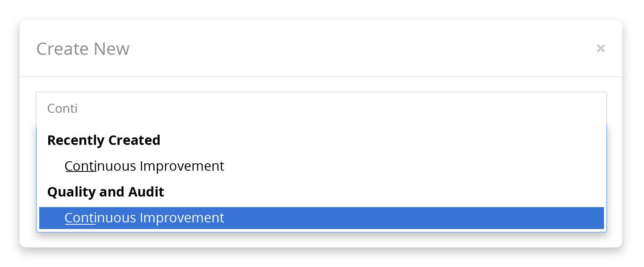Choose the blue highlighted Continuous Improvement option
This screenshot has height=267, width=644.
tap(321, 218)
